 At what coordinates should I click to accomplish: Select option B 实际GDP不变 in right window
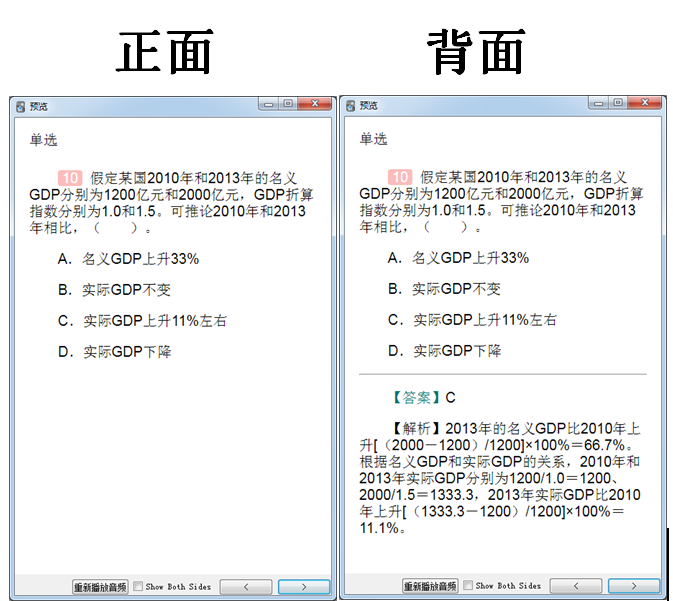444,289
